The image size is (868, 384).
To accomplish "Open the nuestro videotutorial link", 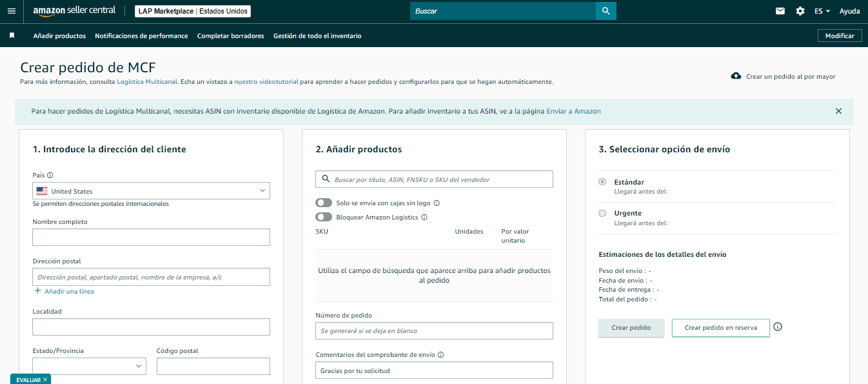I will pyautogui.click(x=266, y=82).
